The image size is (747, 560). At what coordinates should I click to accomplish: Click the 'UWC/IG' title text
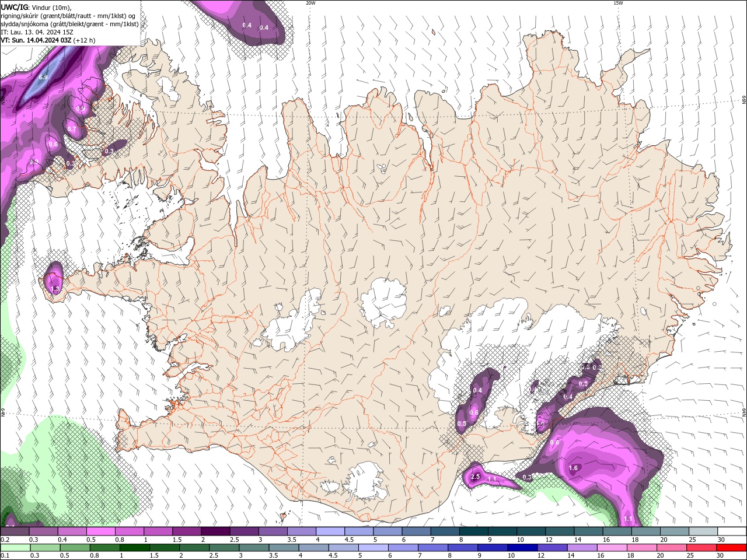(x=15, y=7)
